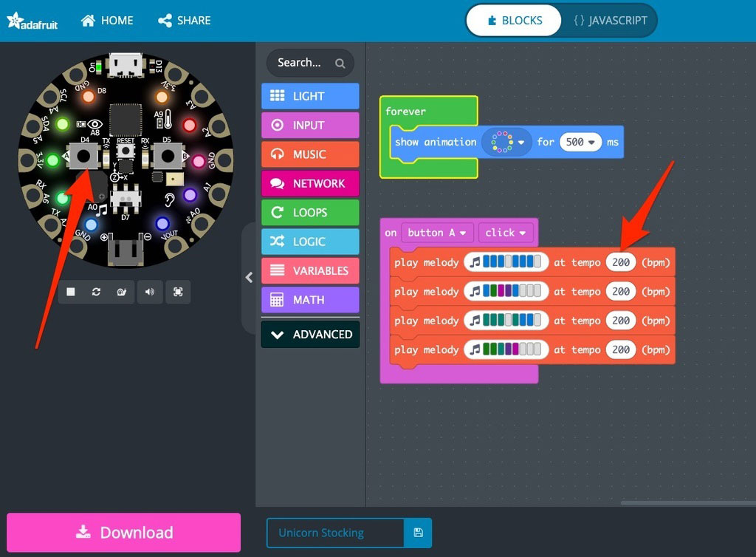Open the SHARE dialog
Screen dimensions: 756x557
tap(184, 20)
